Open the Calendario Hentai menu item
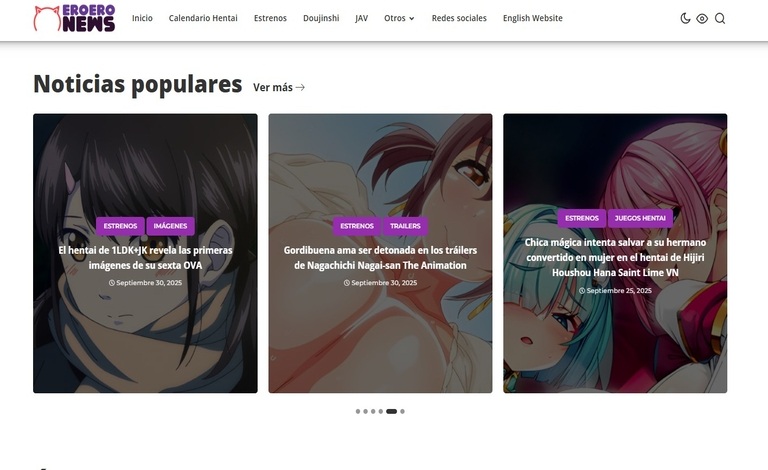 [x=203, y=18]
